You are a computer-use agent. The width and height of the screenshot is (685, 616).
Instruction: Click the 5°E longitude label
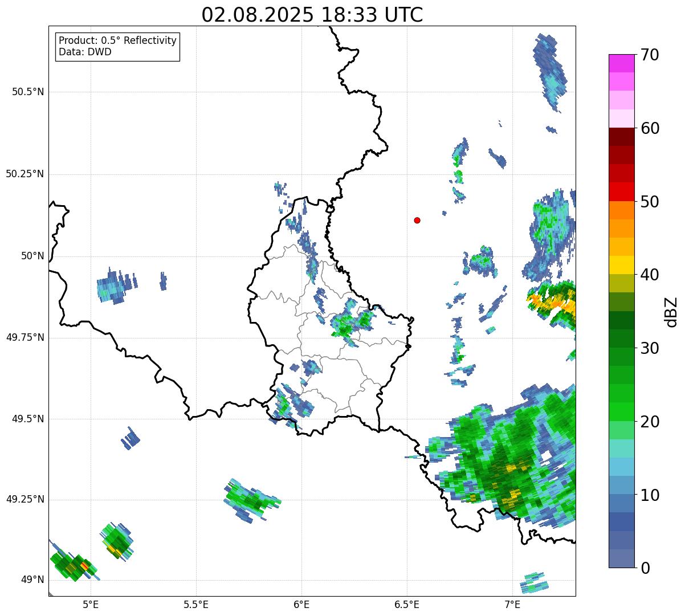91,604
